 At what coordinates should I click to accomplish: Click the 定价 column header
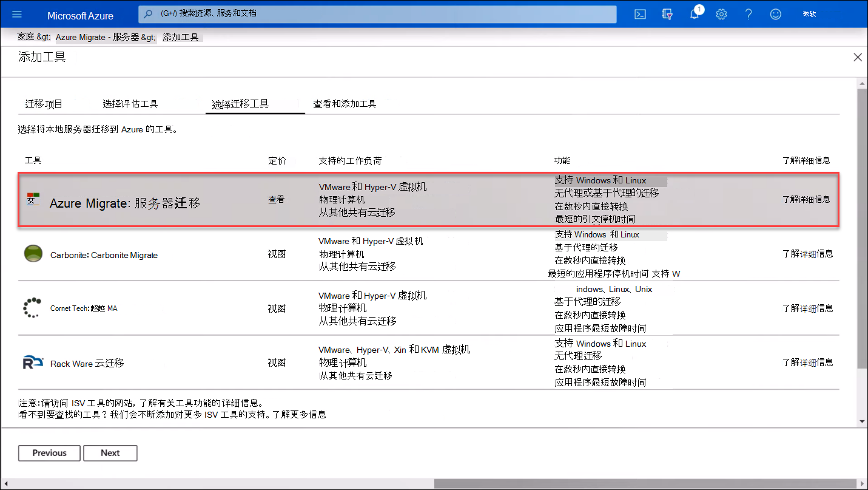pos(277,160)
